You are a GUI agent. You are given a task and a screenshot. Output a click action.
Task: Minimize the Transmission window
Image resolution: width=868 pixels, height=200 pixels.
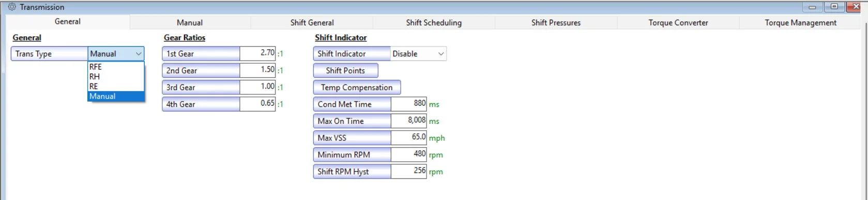tap(812, 7)
